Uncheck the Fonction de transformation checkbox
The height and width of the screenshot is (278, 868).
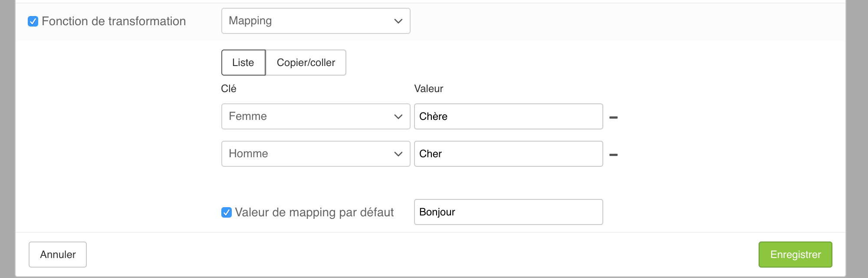(x=33, y=21)
